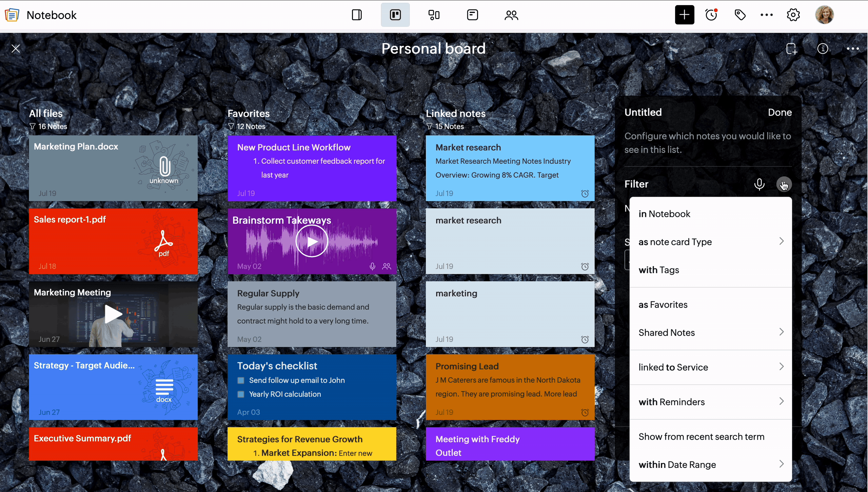Choose the with Tags filter entry
This screenshot has width=868, height=492.
[x=659, y=270]
